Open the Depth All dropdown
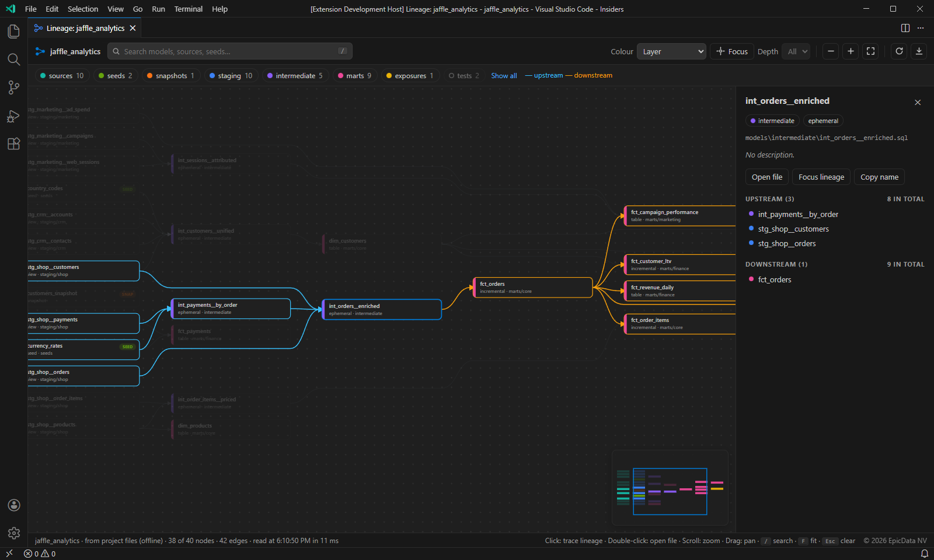This screenshot has width=934, height=560. [x=797, y=51]
